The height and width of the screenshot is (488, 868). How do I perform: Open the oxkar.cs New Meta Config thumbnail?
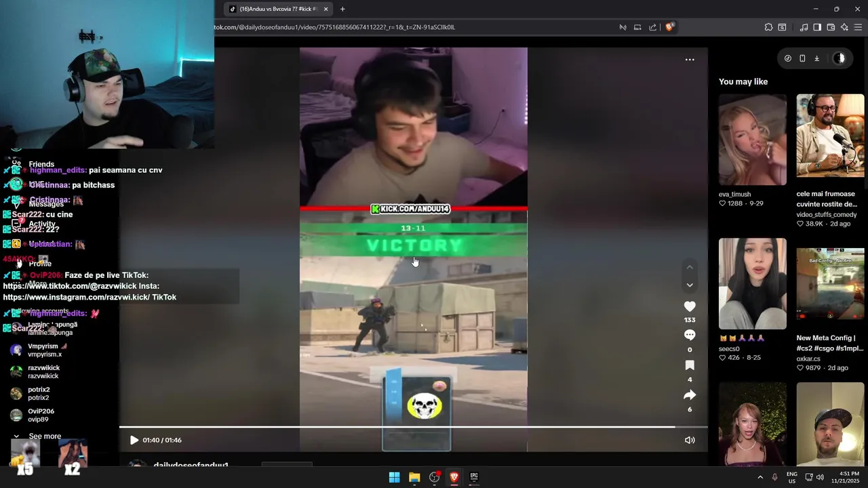pos(830,283)
